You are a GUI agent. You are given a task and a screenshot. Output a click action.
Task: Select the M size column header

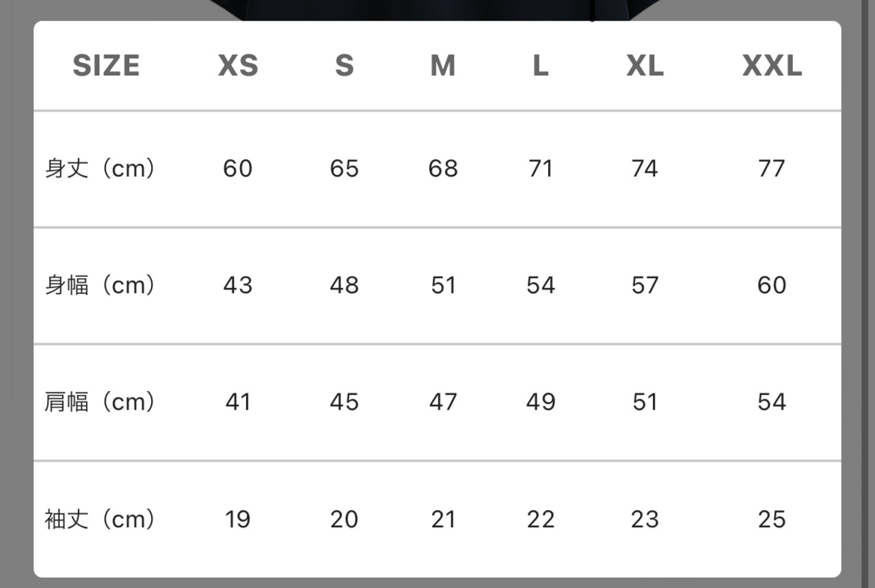(443, 66)
